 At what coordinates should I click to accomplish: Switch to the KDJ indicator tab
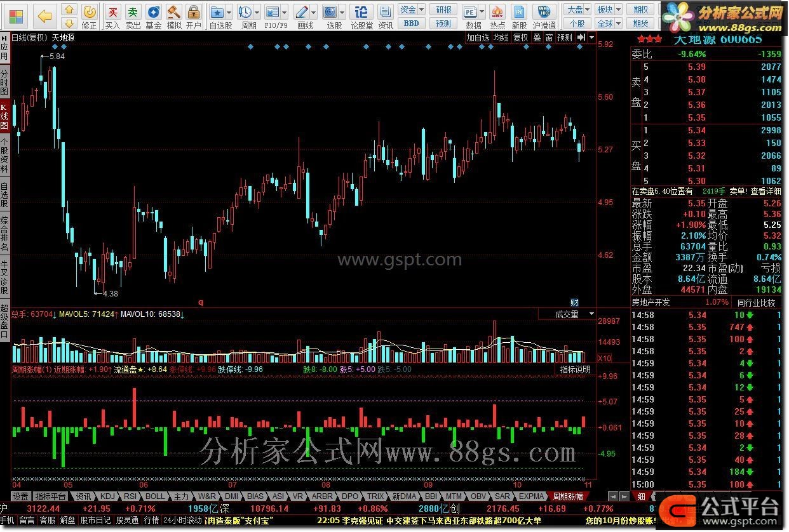point(107,496)
